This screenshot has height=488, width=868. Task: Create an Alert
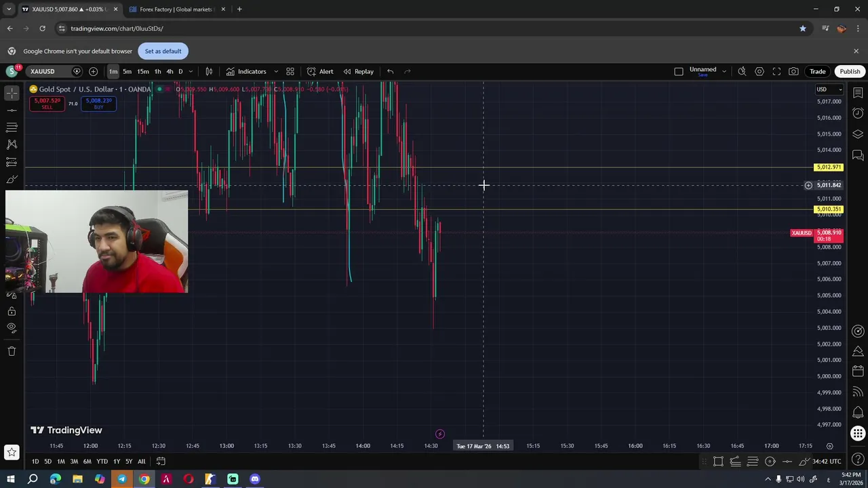point(320,71)
